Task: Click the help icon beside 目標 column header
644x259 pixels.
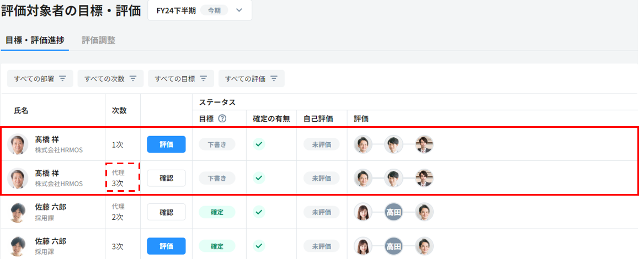Action: [x=222, y=118]
